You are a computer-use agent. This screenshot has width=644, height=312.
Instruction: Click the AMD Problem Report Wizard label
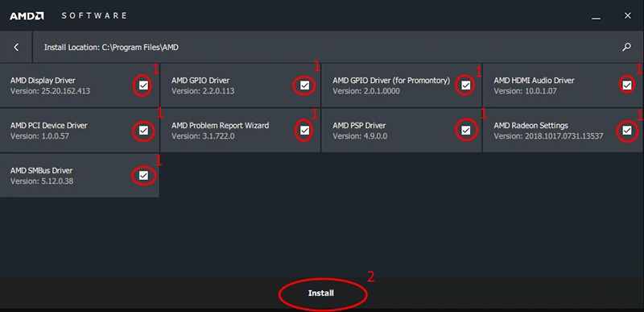pos(220,126)
